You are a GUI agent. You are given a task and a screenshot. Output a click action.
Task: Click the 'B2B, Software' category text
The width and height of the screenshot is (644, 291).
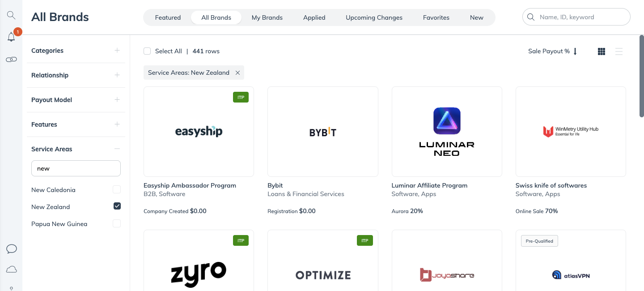point(164,194)
